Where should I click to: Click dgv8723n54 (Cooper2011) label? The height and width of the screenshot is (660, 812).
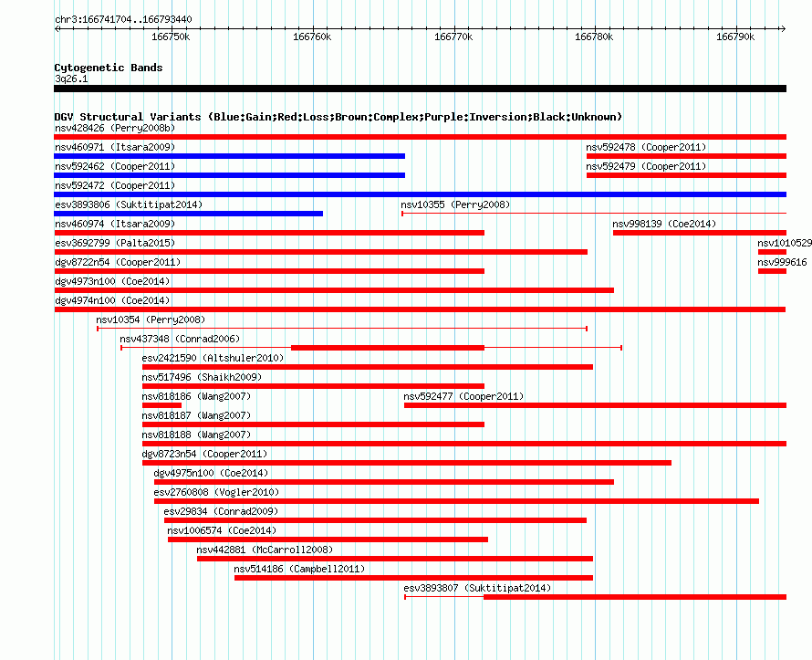(x=205, y=454)
